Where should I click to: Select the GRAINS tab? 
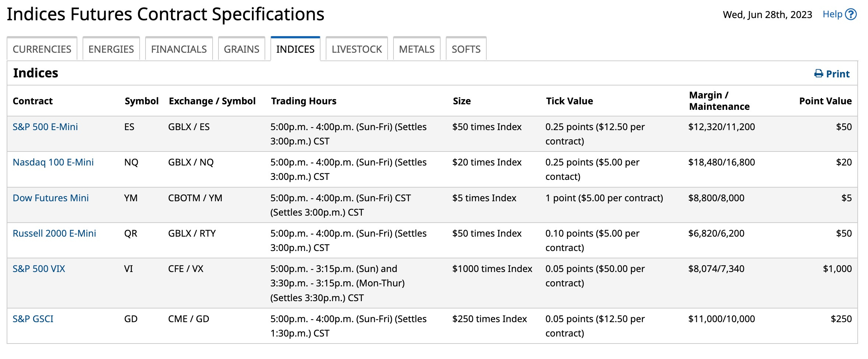(242, 49)
